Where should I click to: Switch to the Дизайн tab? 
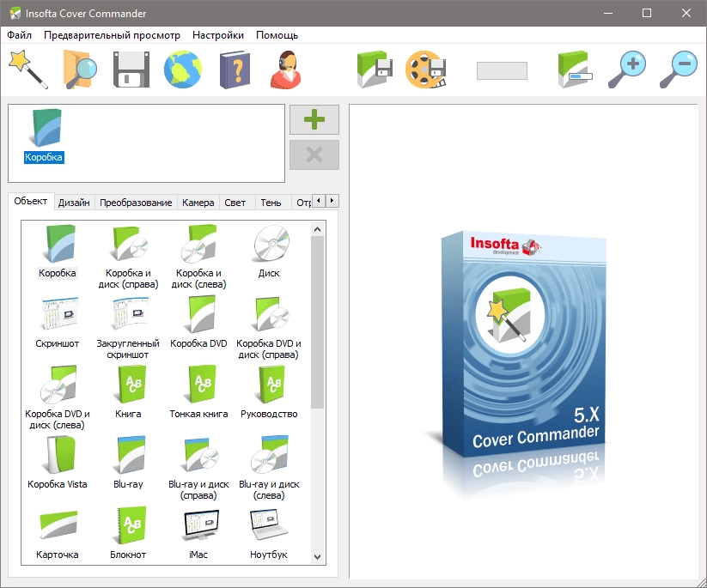click(74, 203)
